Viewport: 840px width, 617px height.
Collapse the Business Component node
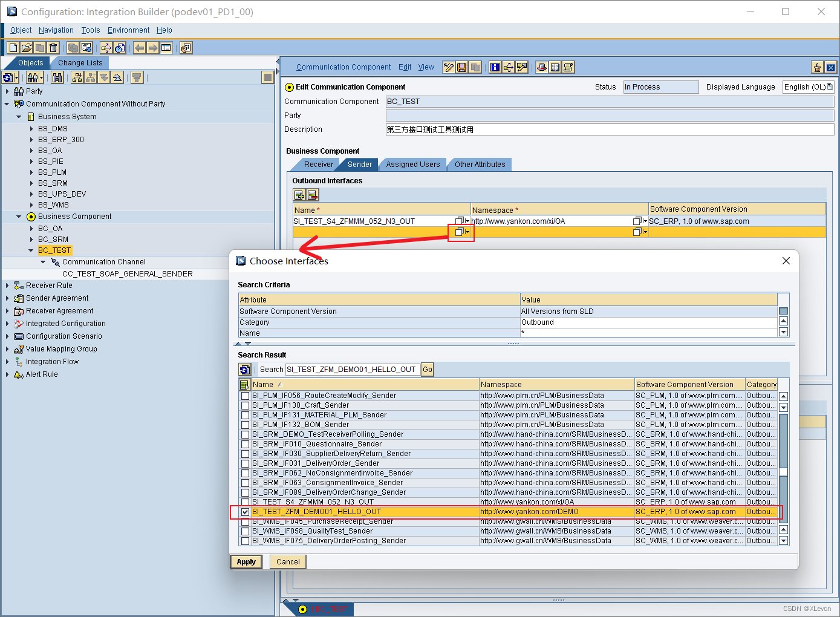click(x=19, y=217)
